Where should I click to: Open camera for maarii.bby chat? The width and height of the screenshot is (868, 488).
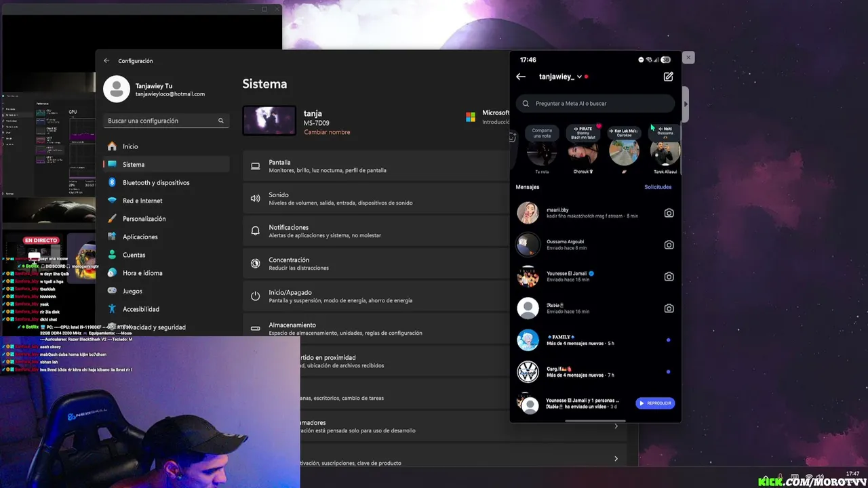[x=669, y=213]
